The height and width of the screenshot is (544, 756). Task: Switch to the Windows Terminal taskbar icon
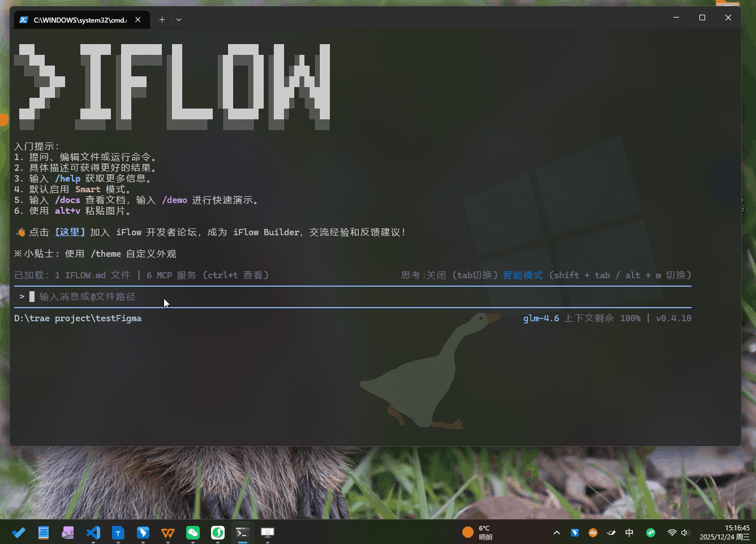[242, 533]
